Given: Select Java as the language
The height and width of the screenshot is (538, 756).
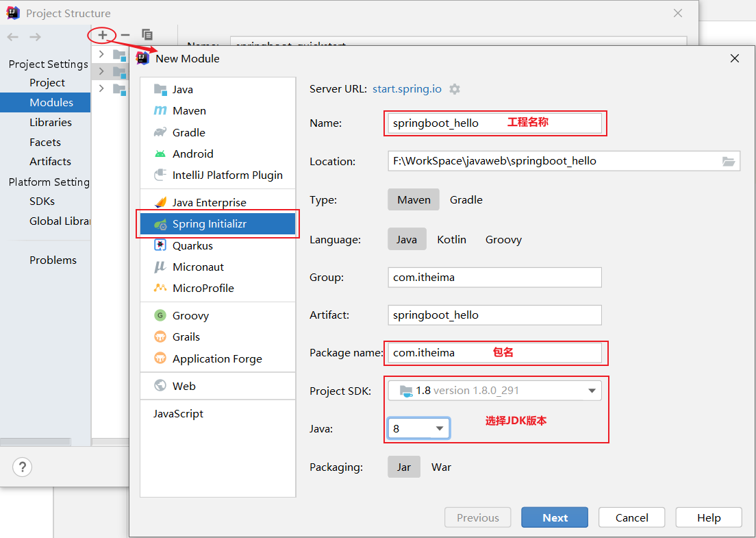Looking at the screenshot, I should coord(407,239).
